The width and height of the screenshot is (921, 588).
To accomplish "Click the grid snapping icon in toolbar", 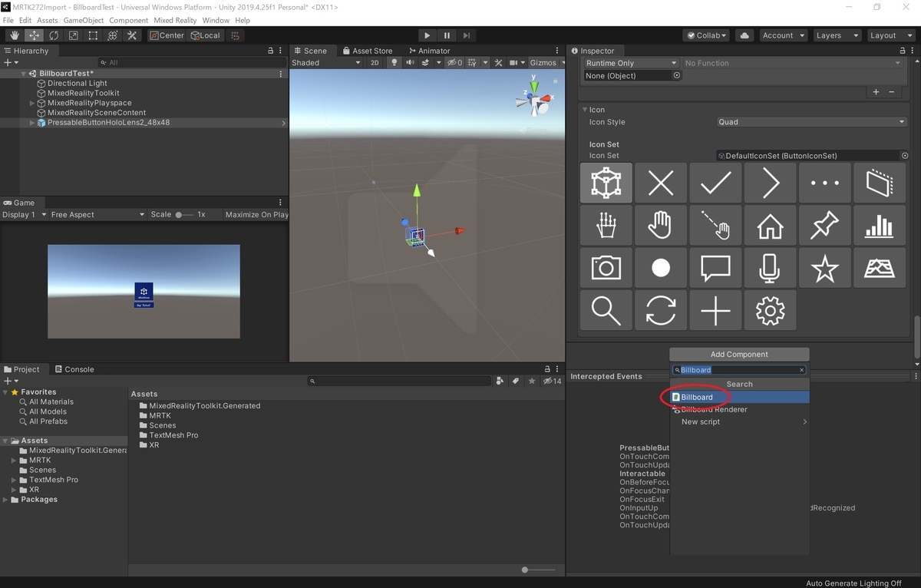I will (x=236, y=35).
